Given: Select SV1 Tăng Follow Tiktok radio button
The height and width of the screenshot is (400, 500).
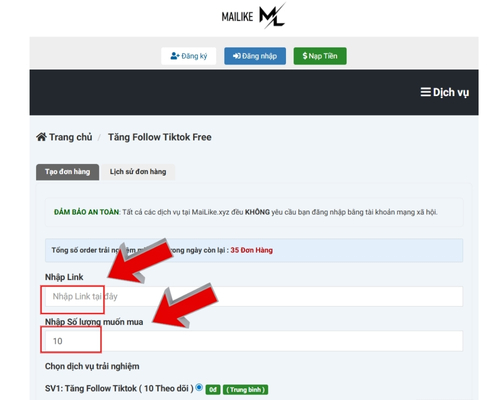Looking at the screenshot, I should click(199, 387).
